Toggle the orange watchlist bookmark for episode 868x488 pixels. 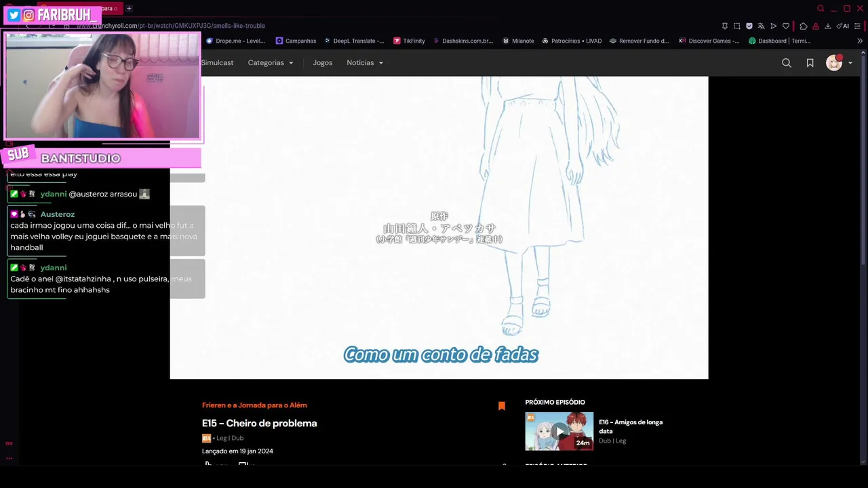(x=502, y=406)
